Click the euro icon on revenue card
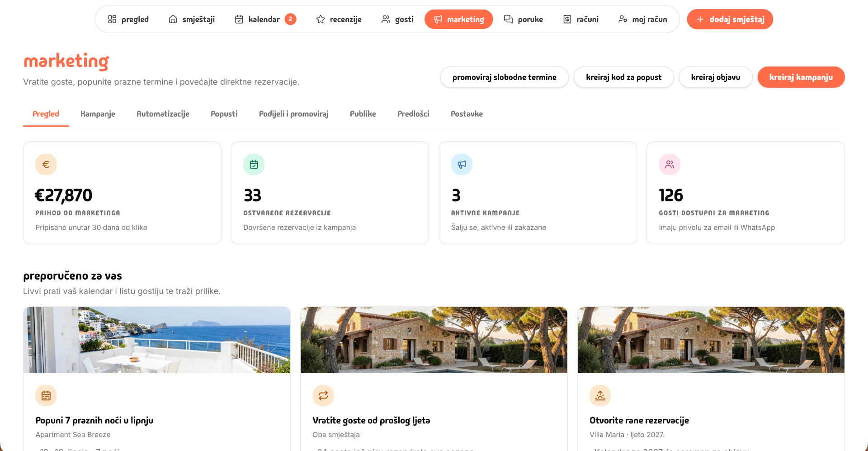The image size is (868, 451). pyautogui.click(x=46, y=165)
